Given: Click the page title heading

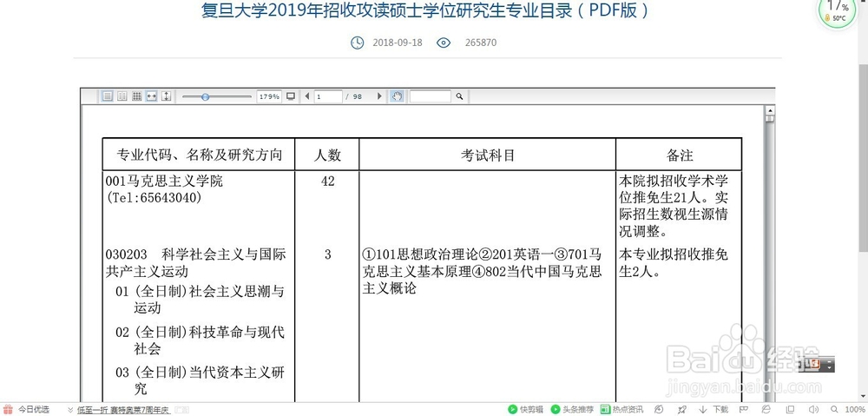Looking at the screenshot, I should click(425, 10).
